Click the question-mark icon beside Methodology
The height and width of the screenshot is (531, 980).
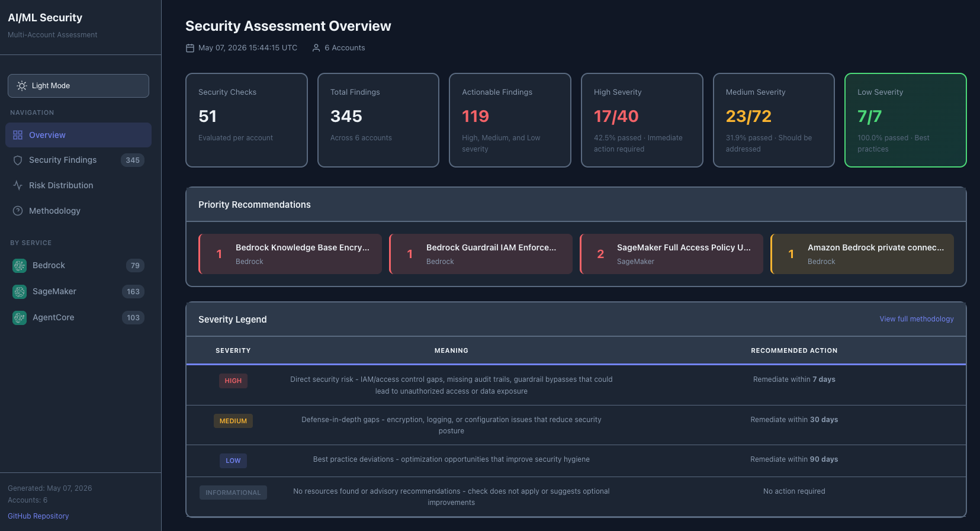click(x=18, y=211)
